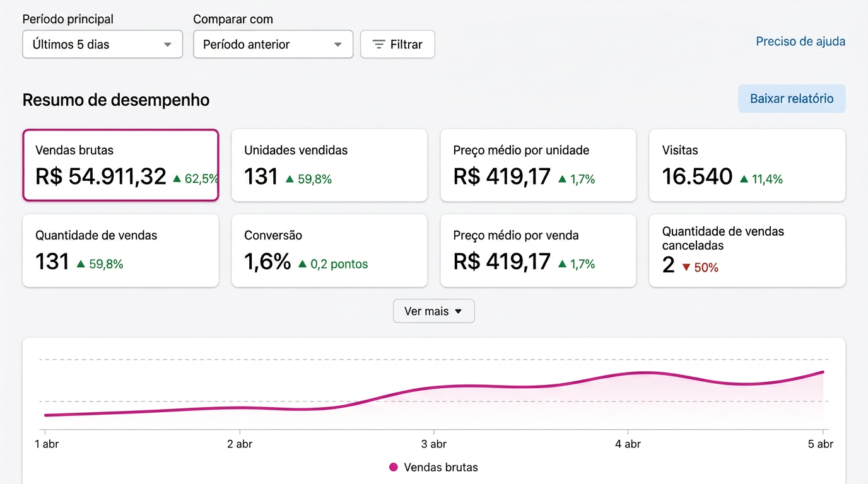Download report with Baixar relatório
Viewport: 868px width, 484px height.
click(792, 99)
